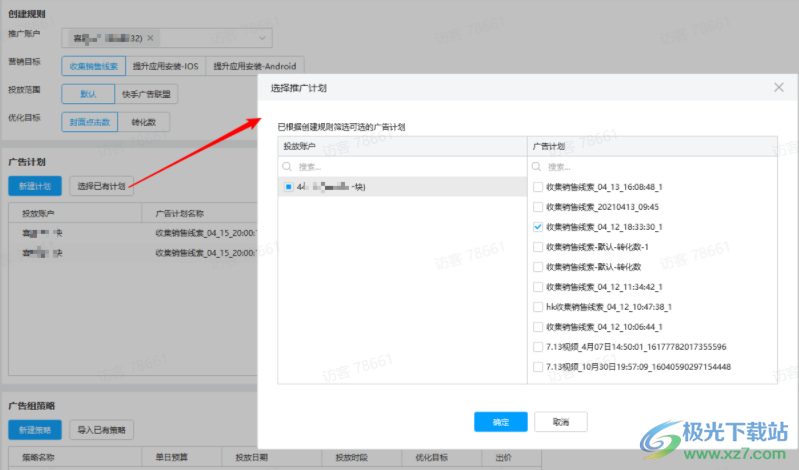Check 收集销售线索_20210413_09:45 plan

(538, 207)
